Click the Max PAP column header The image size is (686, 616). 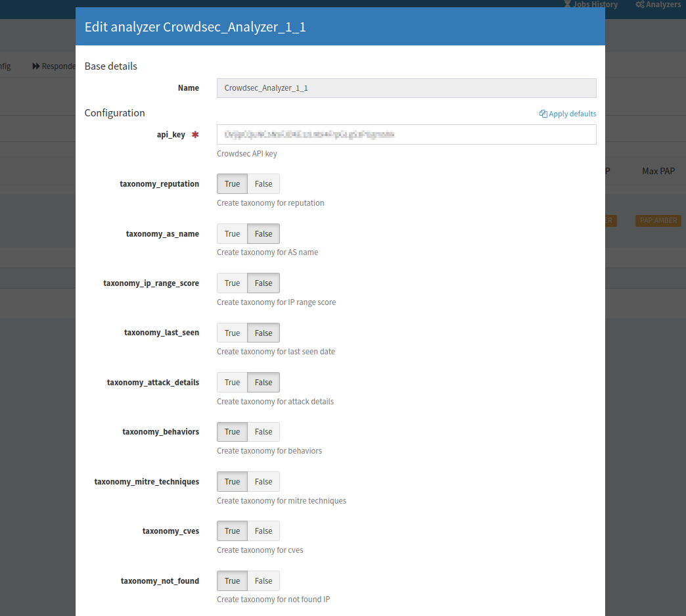click(x=658, y=171)
